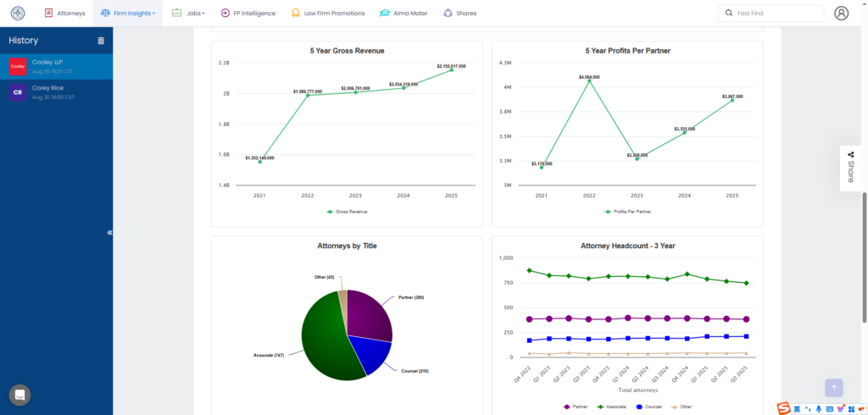Click the search magnifier icon
This screenshot has height=415, width=868.
point(729,14)
